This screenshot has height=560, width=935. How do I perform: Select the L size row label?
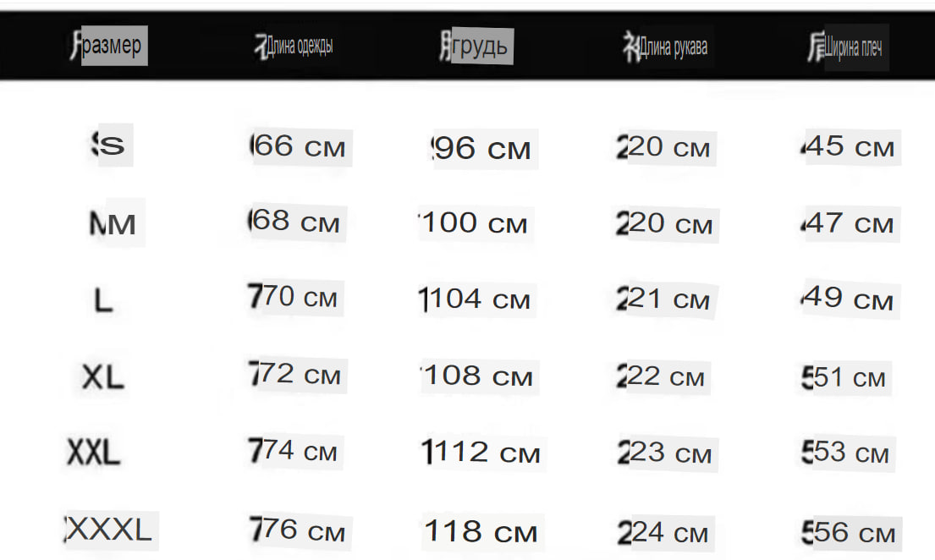point(103,300)
